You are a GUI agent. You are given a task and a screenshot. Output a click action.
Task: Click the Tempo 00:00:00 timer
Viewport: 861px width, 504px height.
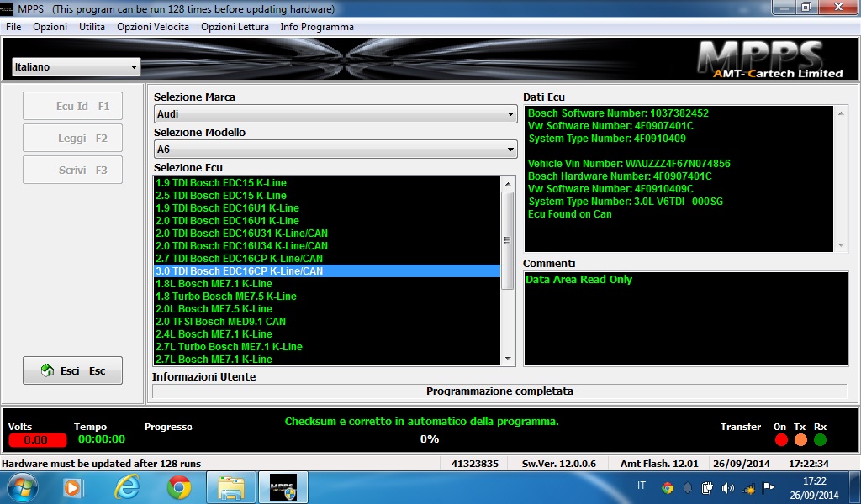pos(102,439)
